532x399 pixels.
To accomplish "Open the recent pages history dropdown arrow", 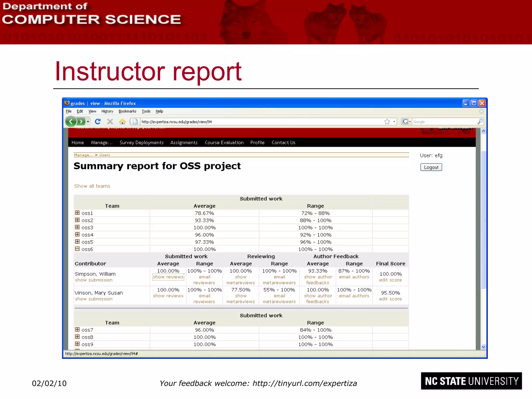I will coord(88,122).
